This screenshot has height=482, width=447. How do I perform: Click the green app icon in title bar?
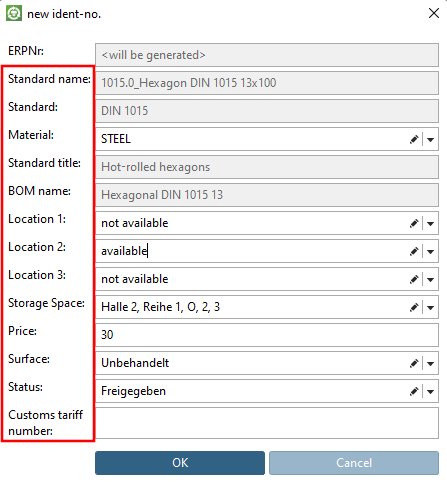point(14,14)
